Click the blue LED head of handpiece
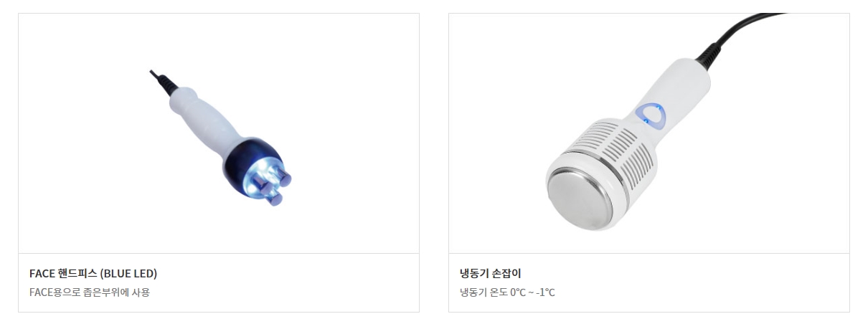Viewport: 868px width, 329px height. point(260,171)
